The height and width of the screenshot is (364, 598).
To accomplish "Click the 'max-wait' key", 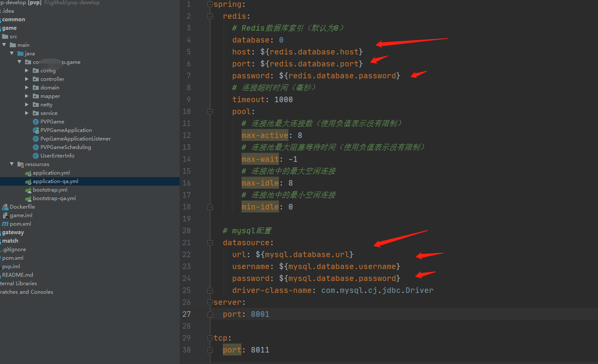I will (260, 159).
